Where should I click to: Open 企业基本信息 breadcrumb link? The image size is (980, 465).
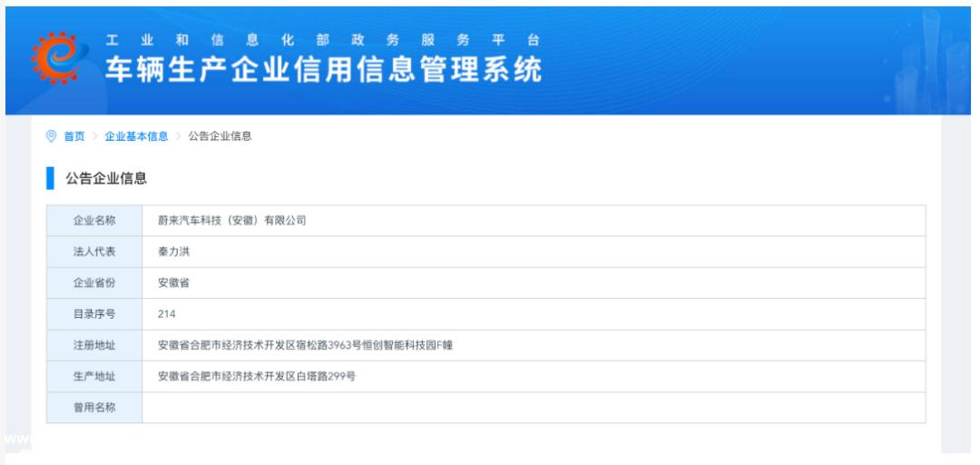coord(136,136)
